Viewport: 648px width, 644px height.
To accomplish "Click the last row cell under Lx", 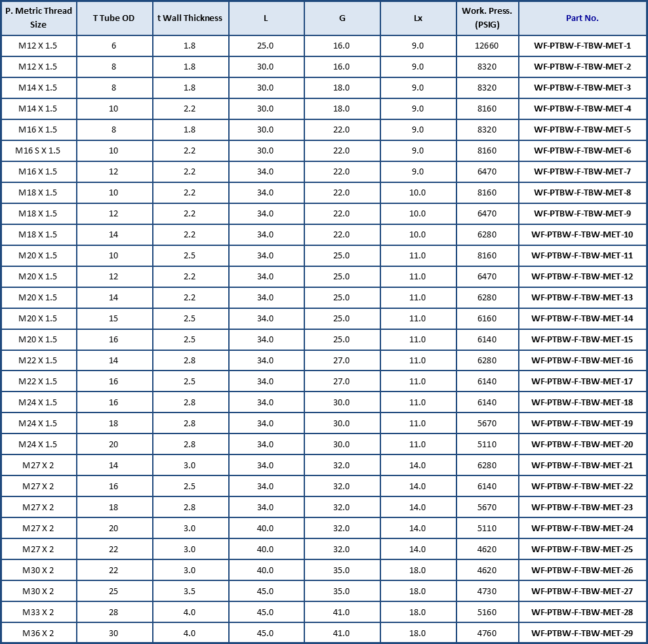I will (418, 632).
